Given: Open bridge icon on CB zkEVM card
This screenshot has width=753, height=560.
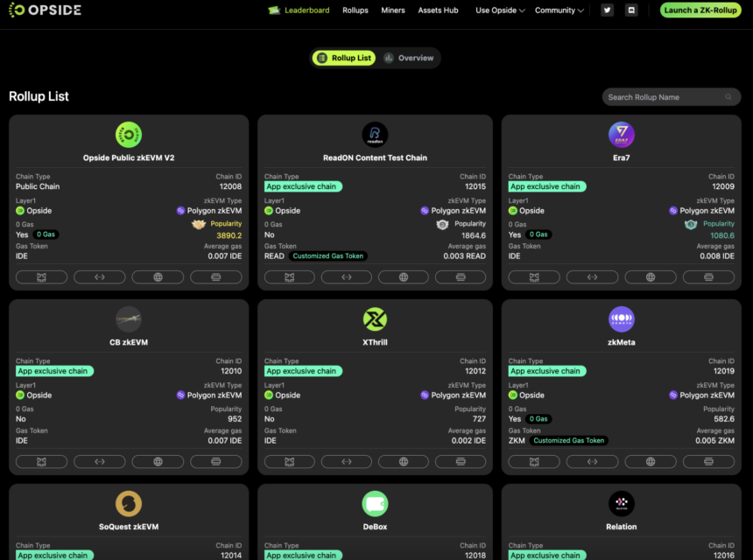Looking at the screenshot, I should [100, 462].
